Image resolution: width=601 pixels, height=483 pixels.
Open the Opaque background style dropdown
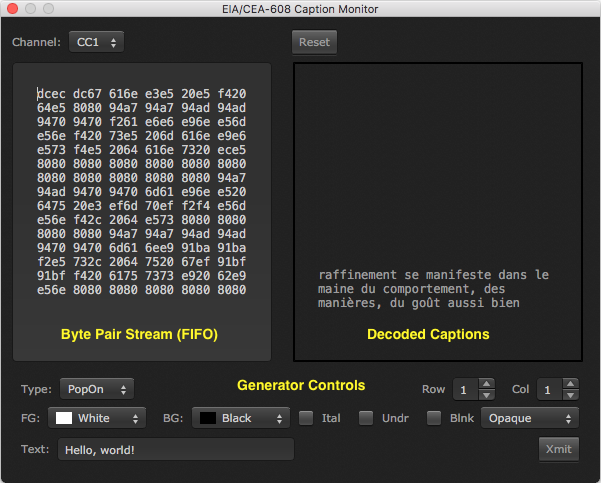(x=529, y=418)
